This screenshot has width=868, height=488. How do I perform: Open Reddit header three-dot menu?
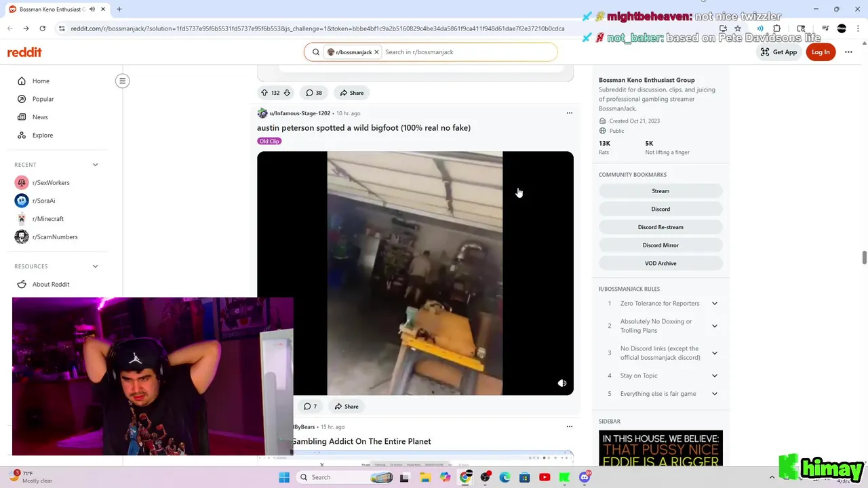tap(848, 52)
